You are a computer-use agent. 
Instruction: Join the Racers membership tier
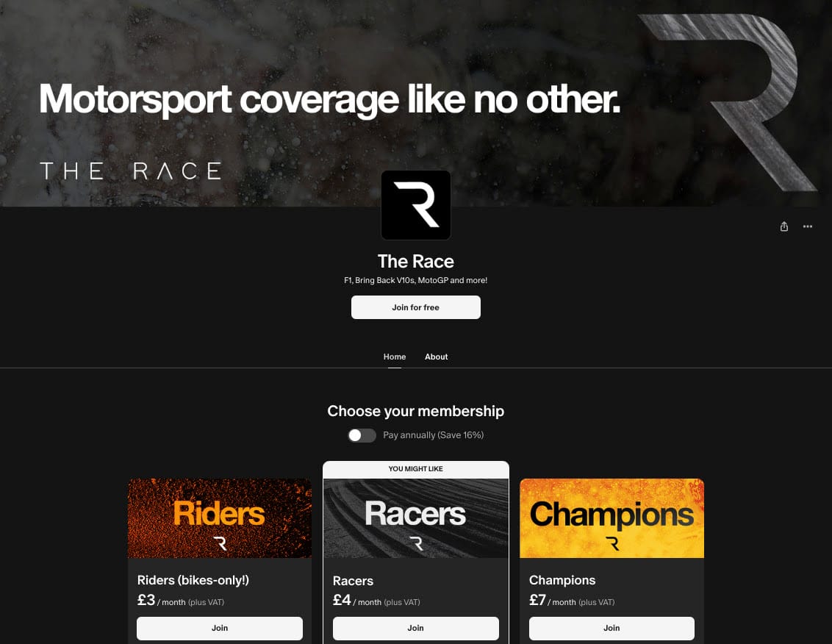415,628
